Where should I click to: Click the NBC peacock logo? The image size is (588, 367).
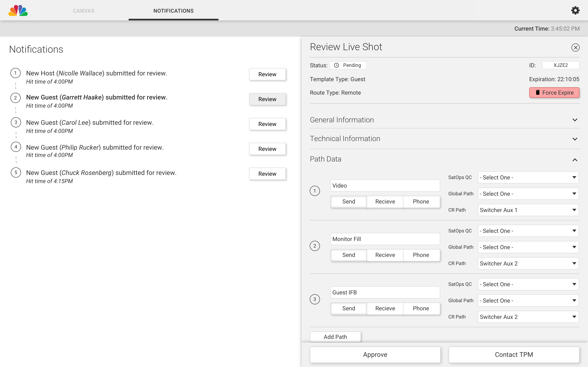click(x=18, y=10)
